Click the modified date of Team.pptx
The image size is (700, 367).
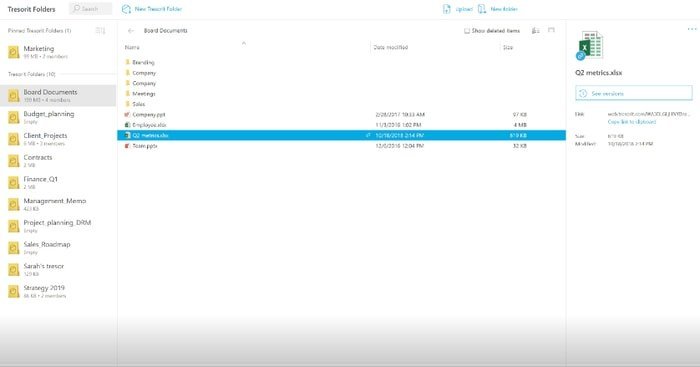coord(399,146)
